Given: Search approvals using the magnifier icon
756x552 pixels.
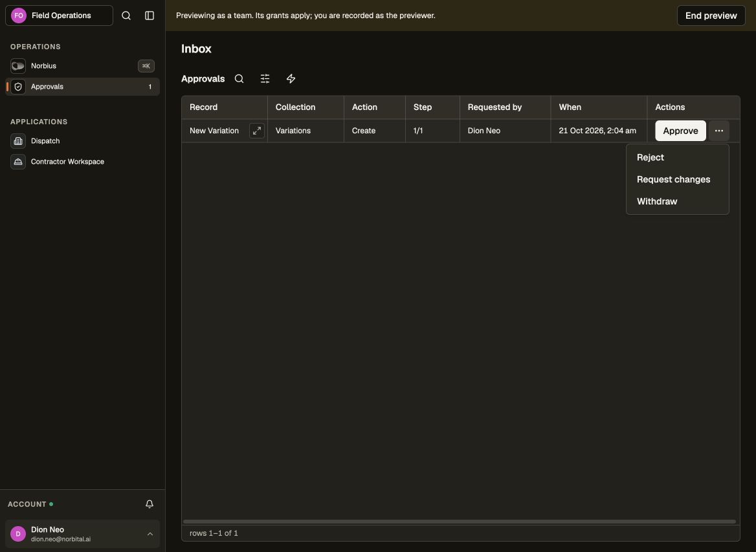Looking at the screenshot, I should coord(239,78).
